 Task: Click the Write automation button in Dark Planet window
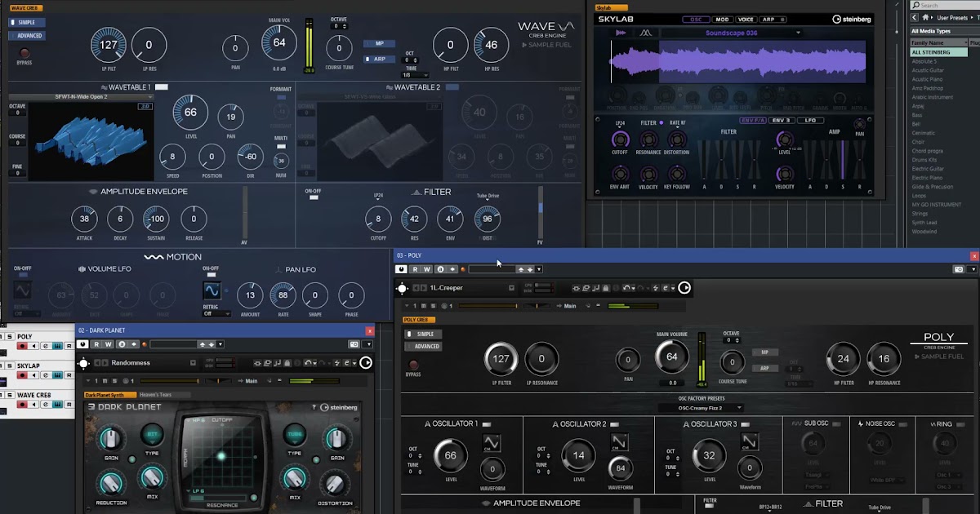(x=109, y=344)
